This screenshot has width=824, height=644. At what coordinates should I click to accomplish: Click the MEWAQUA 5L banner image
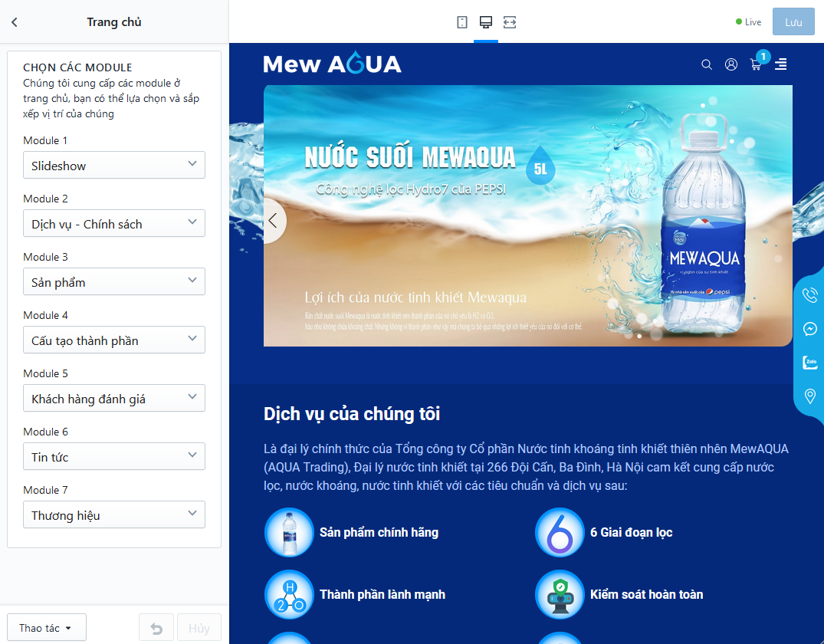(527, 215)
